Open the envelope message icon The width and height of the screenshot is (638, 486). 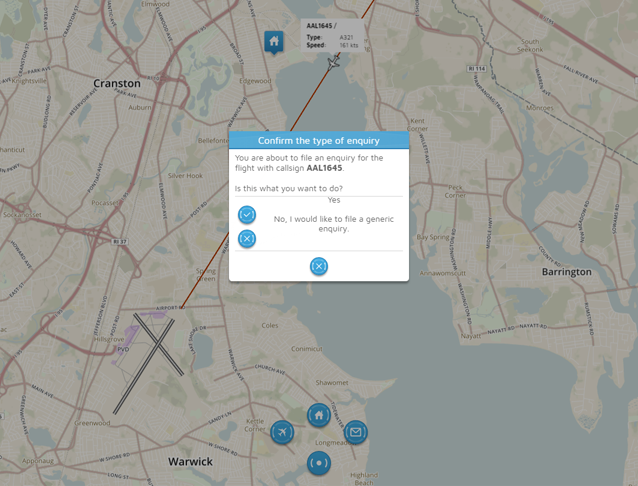(355, 432)
